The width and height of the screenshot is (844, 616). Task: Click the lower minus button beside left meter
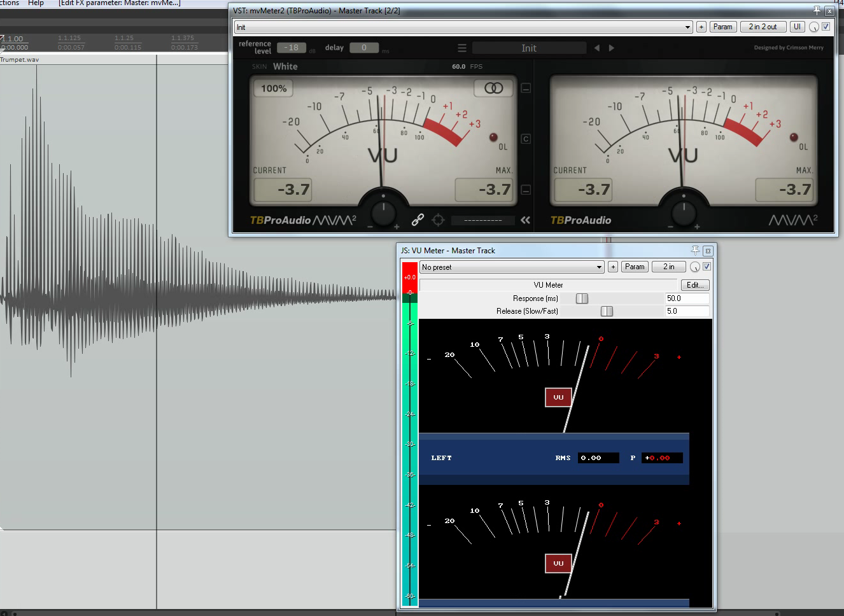[x=526, y=190]
